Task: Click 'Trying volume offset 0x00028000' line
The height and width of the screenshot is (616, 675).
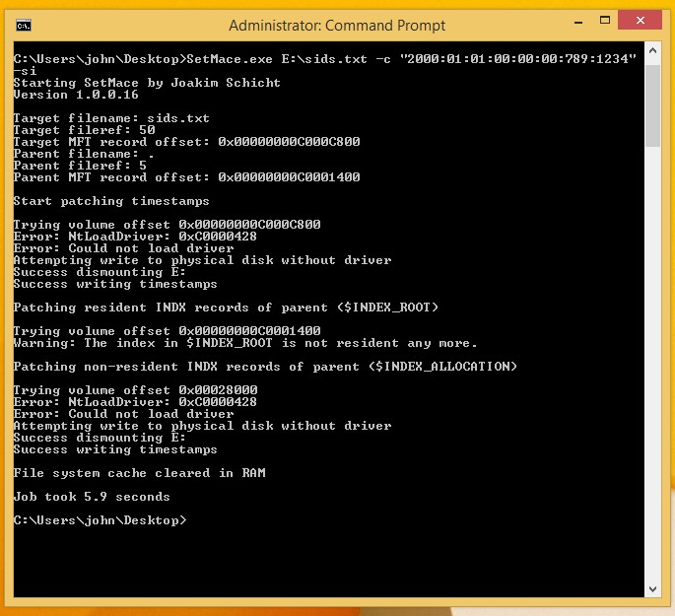Action: 135,390
